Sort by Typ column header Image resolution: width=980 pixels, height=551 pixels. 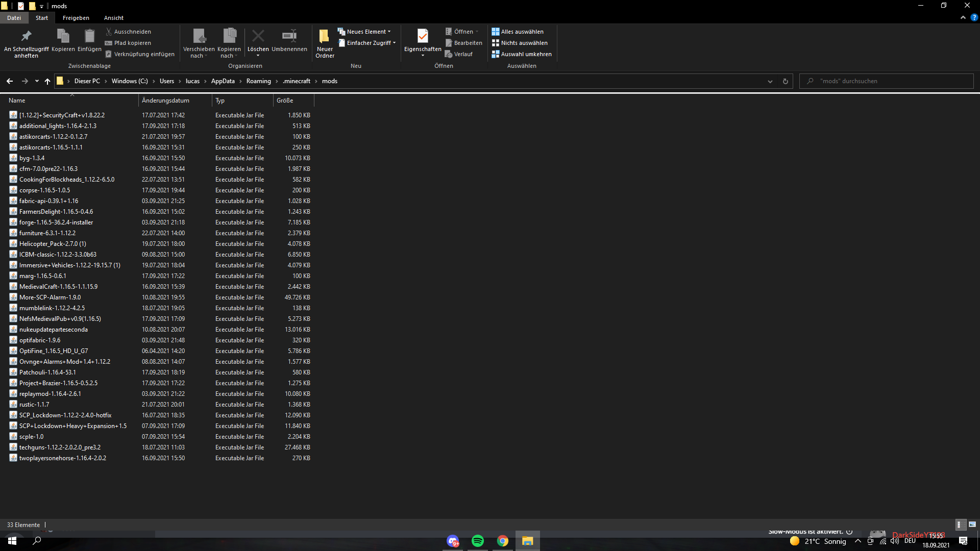[x=242, y=101]
